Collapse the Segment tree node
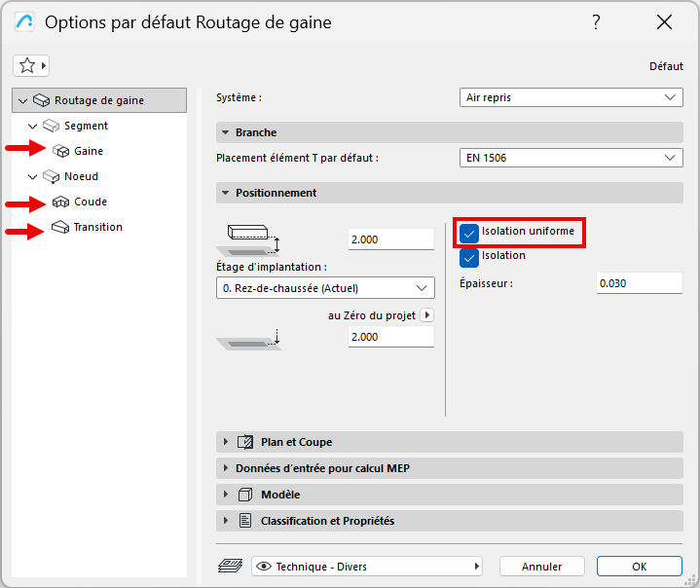This screenshot has height=588, width=700. pyautogui.click(x=33, y=126)
